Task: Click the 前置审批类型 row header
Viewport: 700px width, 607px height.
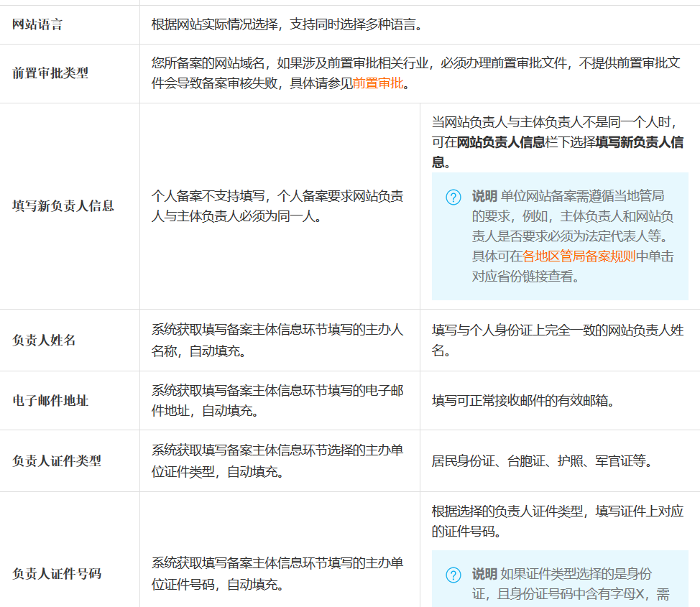Action: [50, 73]
